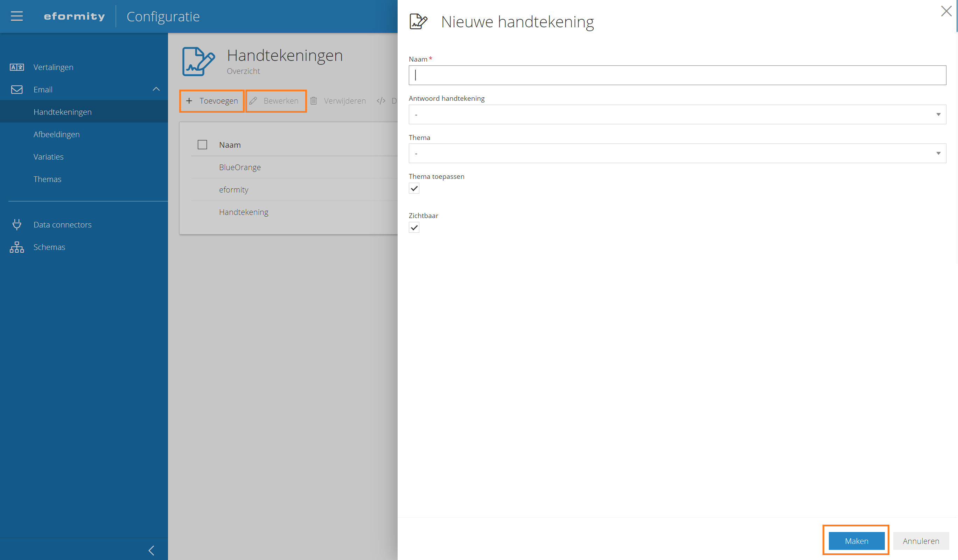
Task: Click the Data connectors plug icon
Action: (x=17, y=224)
